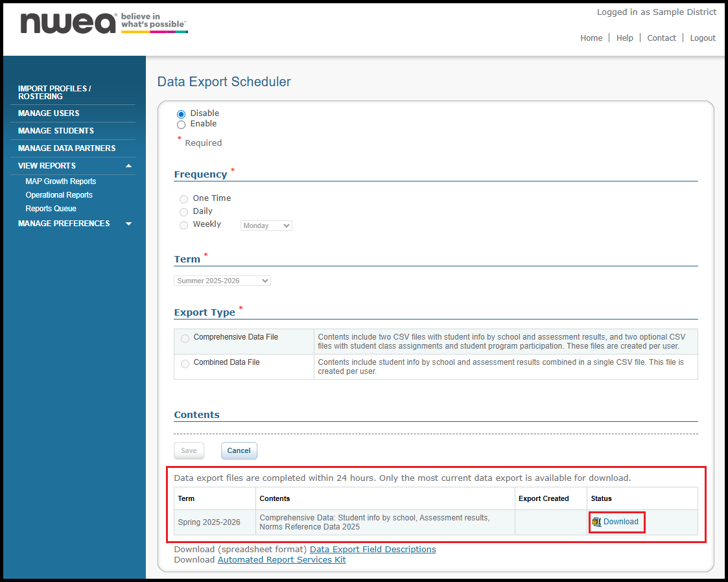Image resolution: width=728 pixels, height=582 pixels.
Task: Open Manage Students in the sidebar
Action: tap(56, 131)
